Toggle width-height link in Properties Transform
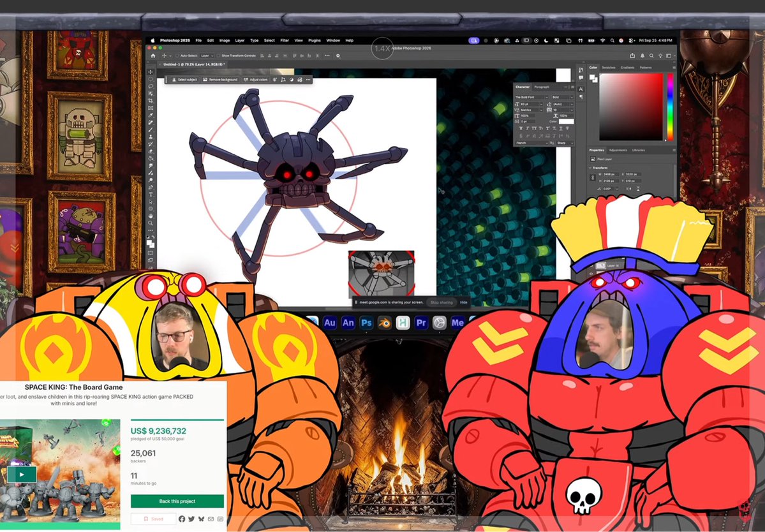 [593, 177]
